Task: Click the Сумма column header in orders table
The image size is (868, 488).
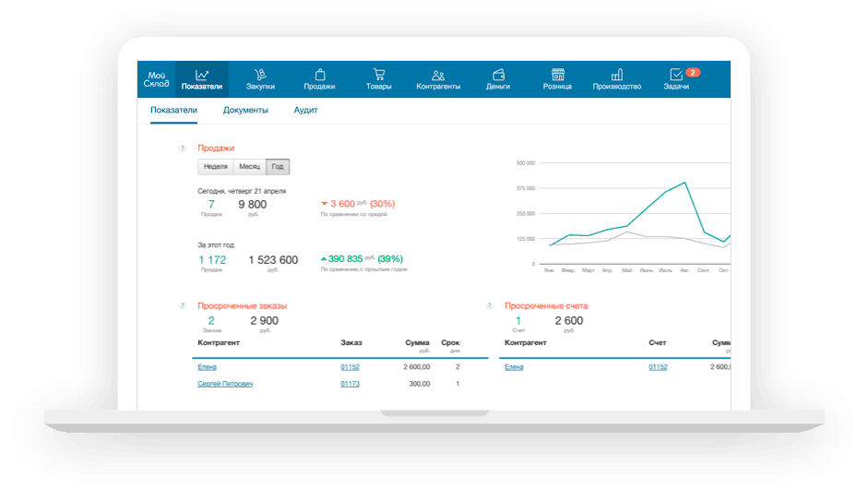Action: (417, 343)
